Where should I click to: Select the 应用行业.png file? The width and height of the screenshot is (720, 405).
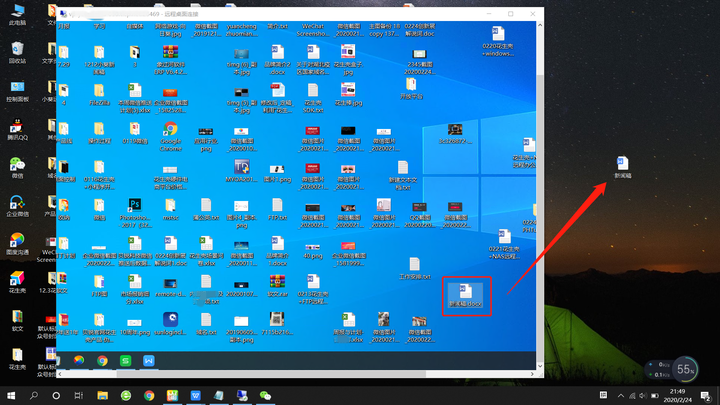coord(206,140)
